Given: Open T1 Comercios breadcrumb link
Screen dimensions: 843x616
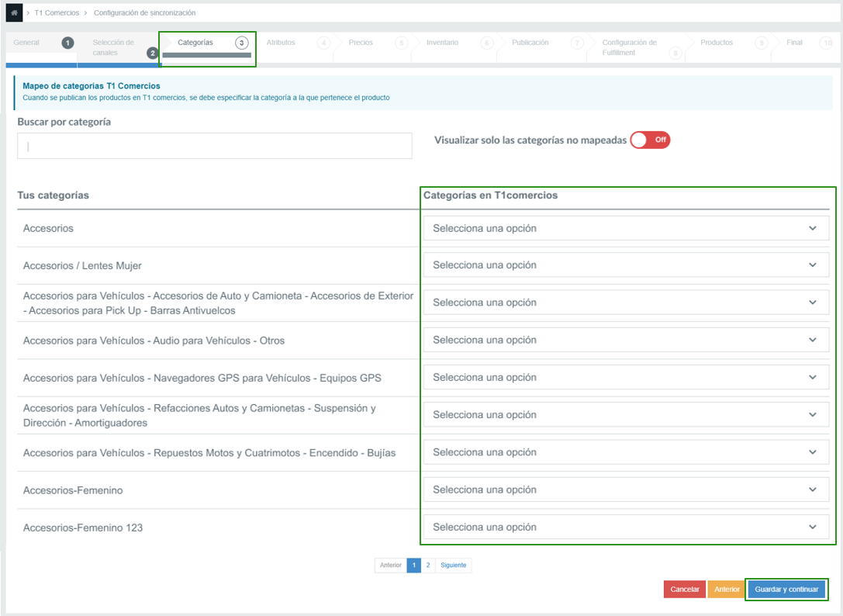Looking at the screenshot, I should pos(57,13).
